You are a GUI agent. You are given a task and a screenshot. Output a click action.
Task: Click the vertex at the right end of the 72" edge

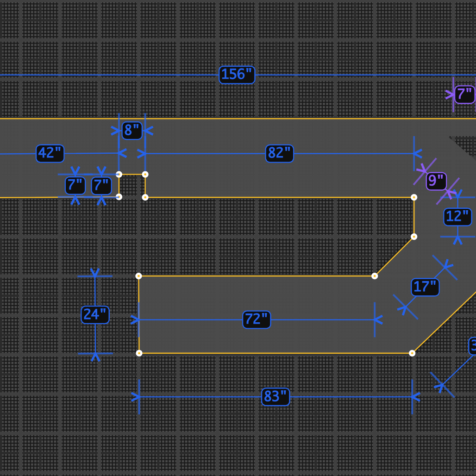pos(375,276)
